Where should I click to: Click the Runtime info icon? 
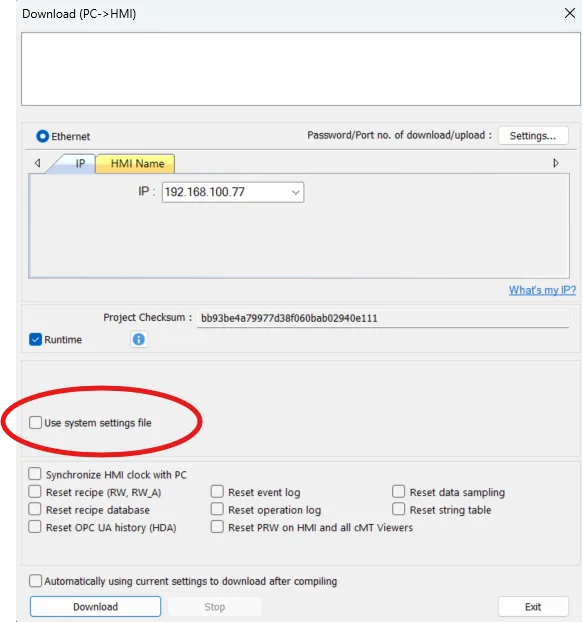pos(138,340)
